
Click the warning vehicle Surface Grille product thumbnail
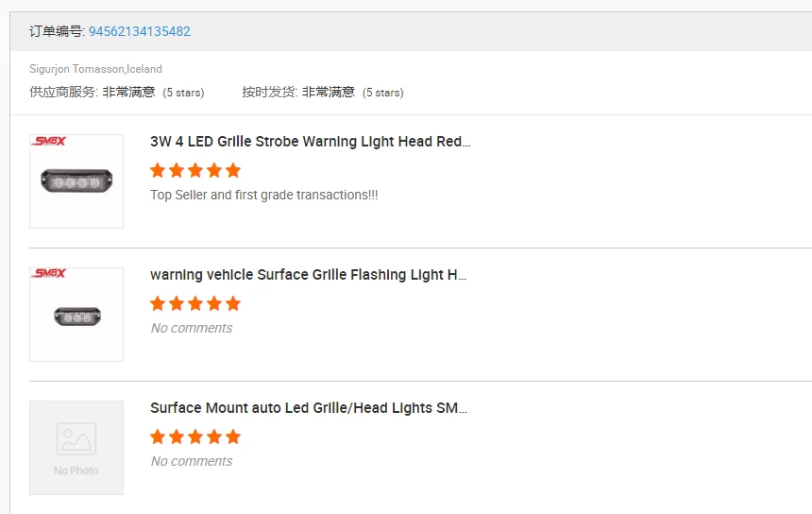76,316
